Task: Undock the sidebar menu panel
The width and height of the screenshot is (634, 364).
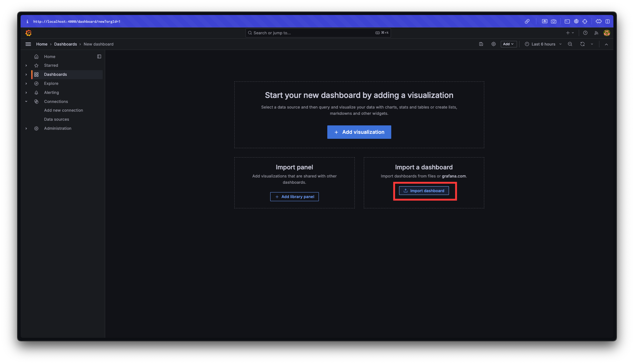Action: pyautogui.click(x=99, y=56)
